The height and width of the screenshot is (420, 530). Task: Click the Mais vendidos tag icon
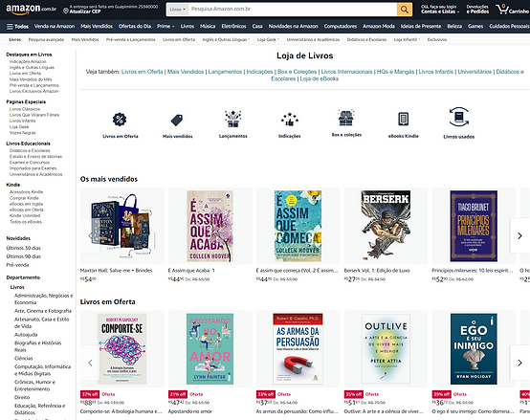pos(177,120)
